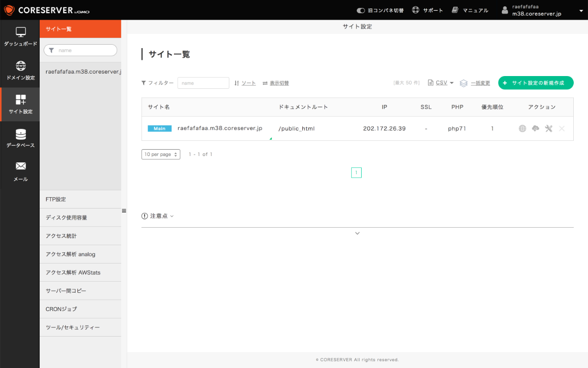Click the globe icon in the action column
The height and width of the screenshot is (368, 588).
tap(522, 129)
